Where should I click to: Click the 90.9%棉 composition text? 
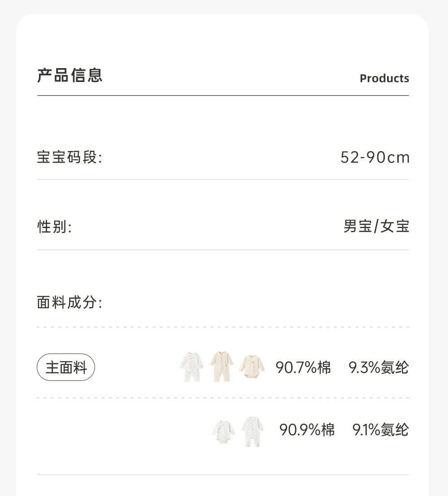[x=307, y=430]
